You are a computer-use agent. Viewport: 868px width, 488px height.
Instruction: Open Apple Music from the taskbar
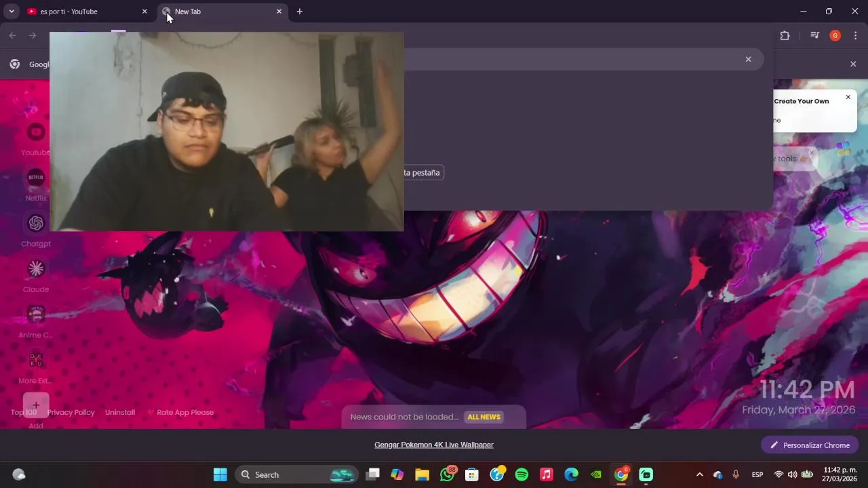[x=547, y=474]
